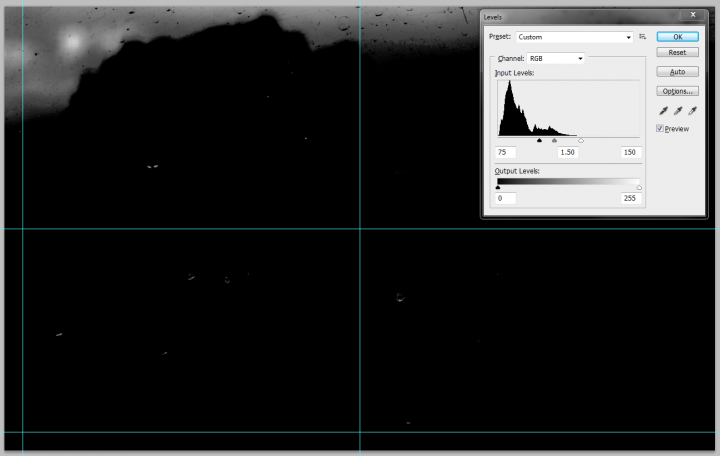Screen dimensions: 720x456
Task: Open the Preset dropdown set to Custom
Action: point(574,36)
